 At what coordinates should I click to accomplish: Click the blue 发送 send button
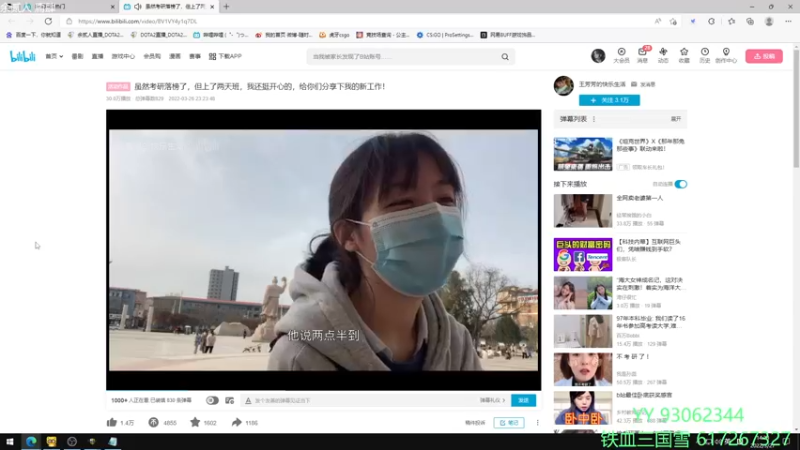coord(523,401)
